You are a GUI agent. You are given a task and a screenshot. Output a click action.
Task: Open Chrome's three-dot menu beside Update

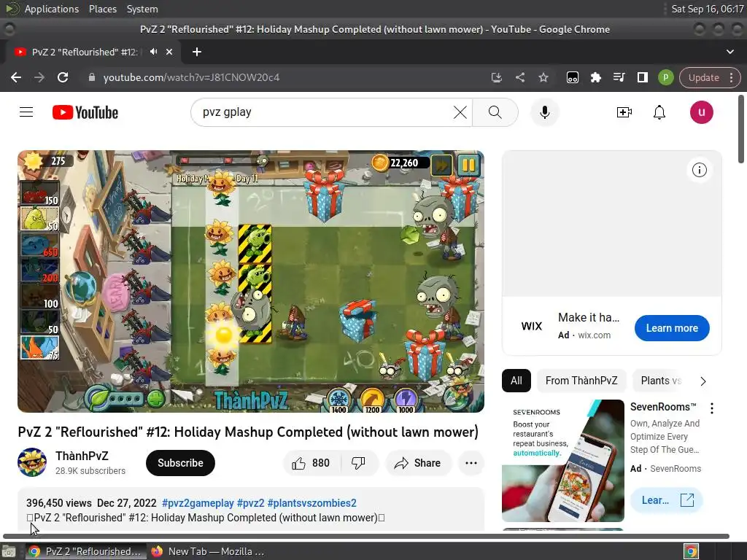[x=732, y=77]
